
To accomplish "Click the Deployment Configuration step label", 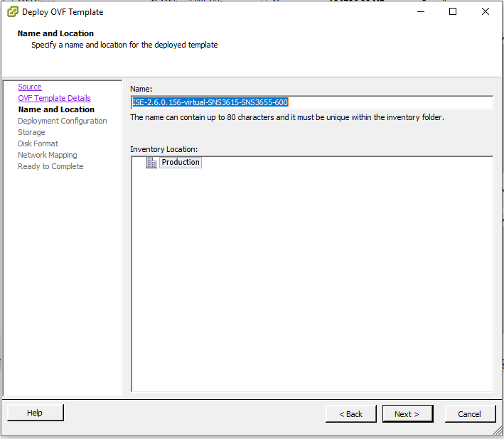I will 63,121.
